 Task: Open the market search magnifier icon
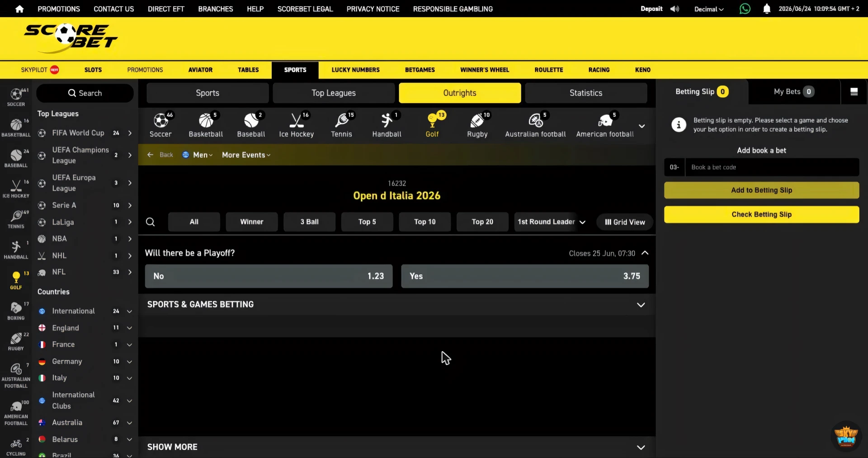(150, 222)
